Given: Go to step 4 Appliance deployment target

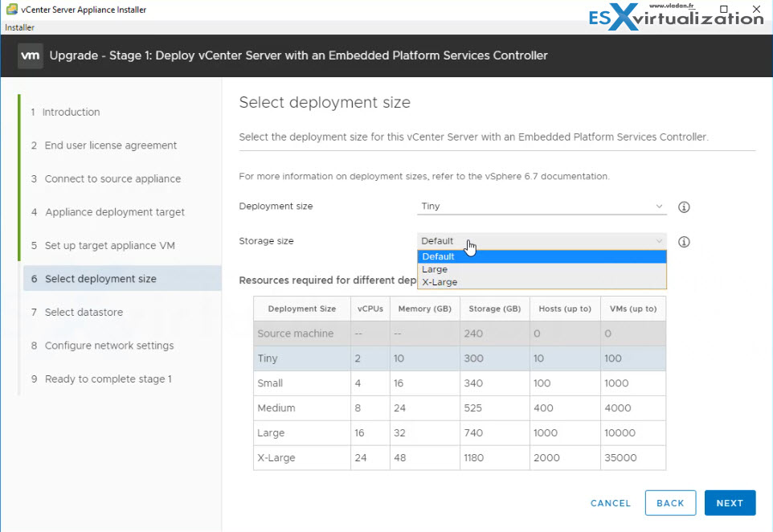Looking at the screenshot, I should click(108, 212).
